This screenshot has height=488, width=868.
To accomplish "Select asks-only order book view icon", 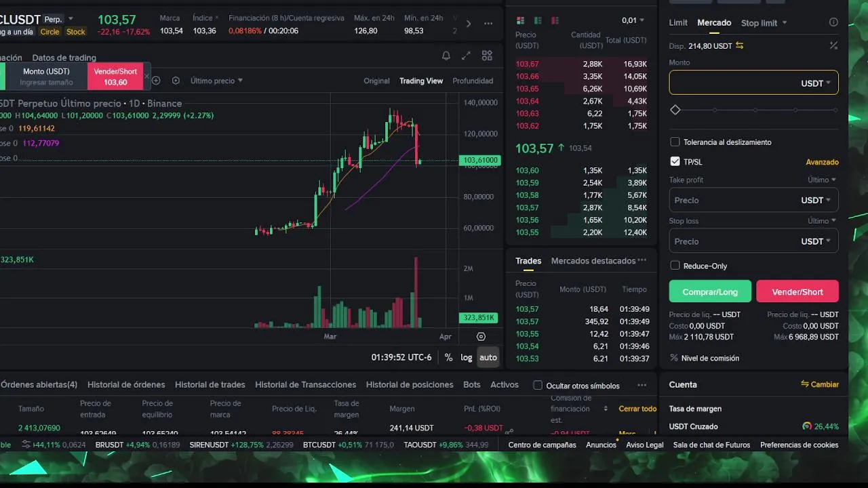I will 555,21.
